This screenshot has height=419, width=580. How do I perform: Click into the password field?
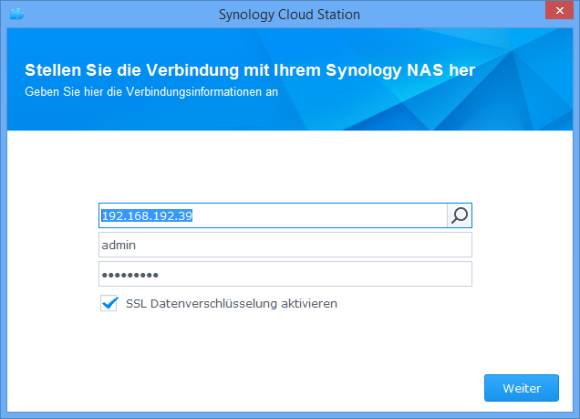pyautogui.click(x=285, y=274)
